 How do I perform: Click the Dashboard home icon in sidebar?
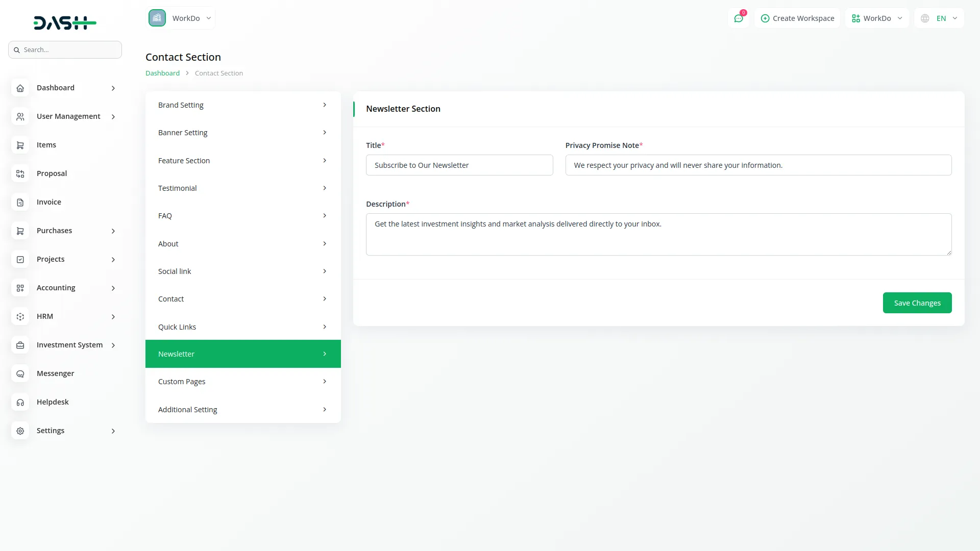tap(20, 88)
